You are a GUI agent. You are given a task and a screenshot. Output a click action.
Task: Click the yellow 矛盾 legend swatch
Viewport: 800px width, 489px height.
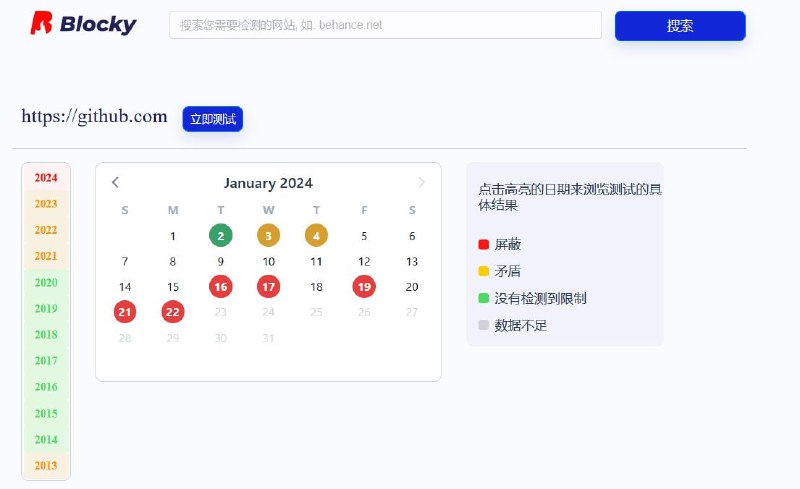pyautogui.click(x=484, y=271)
